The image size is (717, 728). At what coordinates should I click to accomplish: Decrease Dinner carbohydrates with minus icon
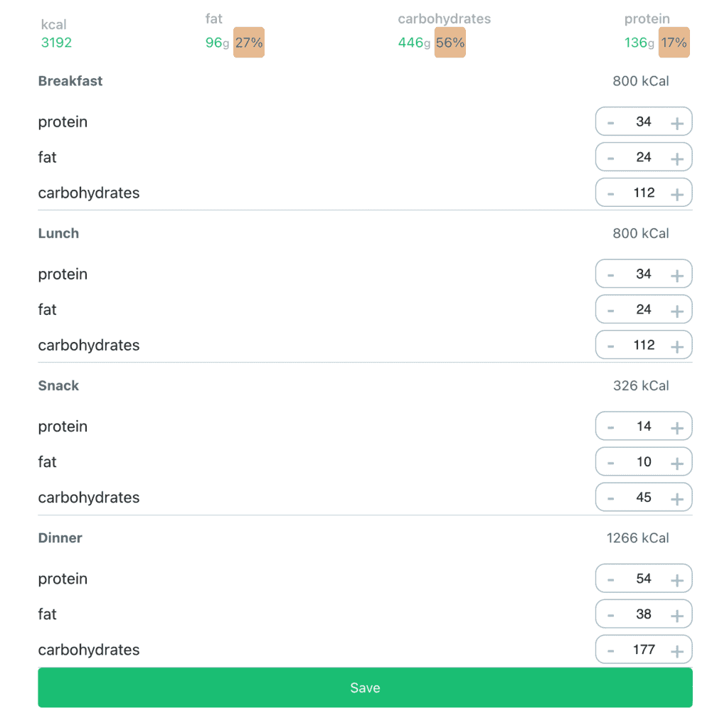(610, 651)
